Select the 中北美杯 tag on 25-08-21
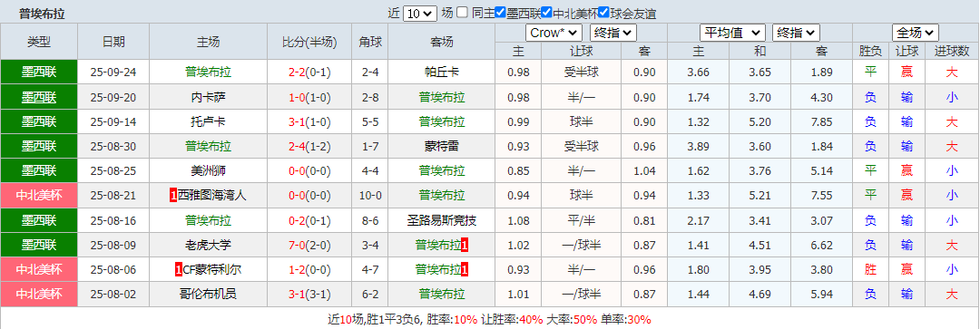 click(39, 196)
